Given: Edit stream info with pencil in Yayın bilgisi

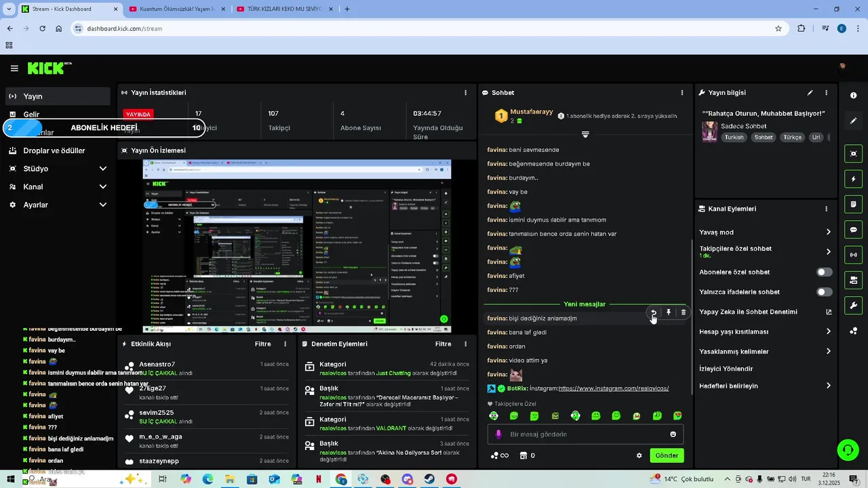Looking at the screenshot, I should click(x=810, y=93).
